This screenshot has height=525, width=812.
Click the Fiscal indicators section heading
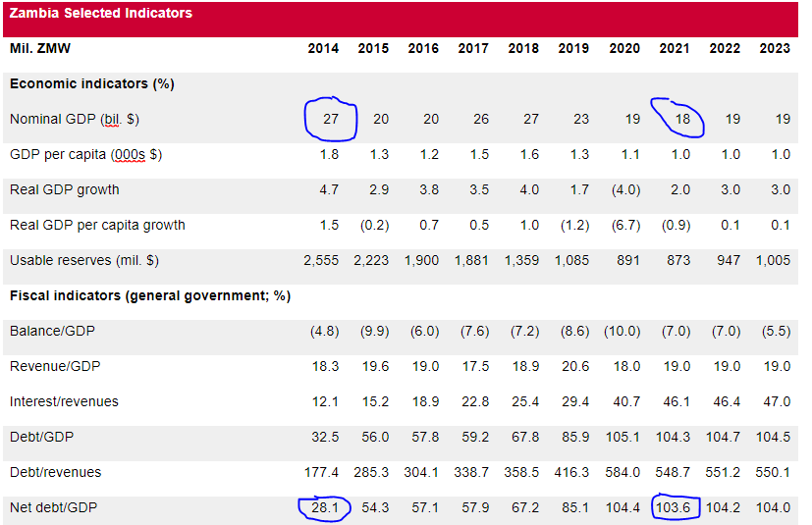[150, 295]
